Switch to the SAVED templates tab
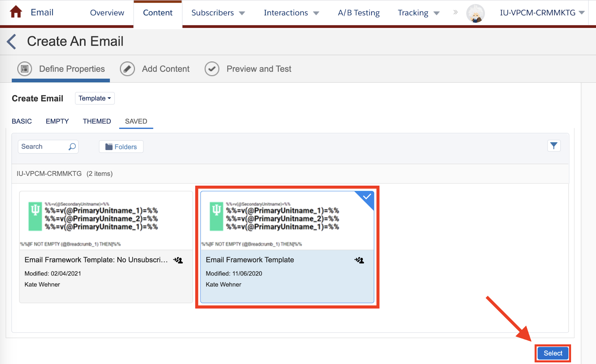 click(x=136, y=121)
